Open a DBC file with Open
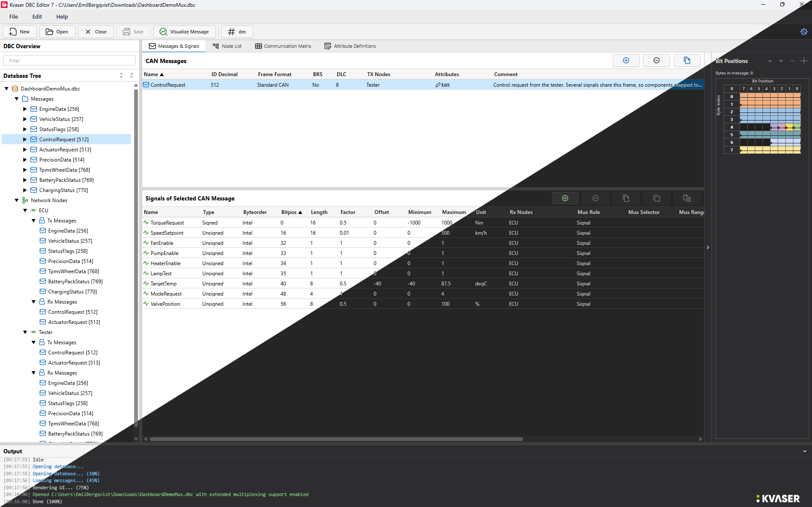Screen dimensions: 812x507 pyautogui.click(x=57, y=32)
